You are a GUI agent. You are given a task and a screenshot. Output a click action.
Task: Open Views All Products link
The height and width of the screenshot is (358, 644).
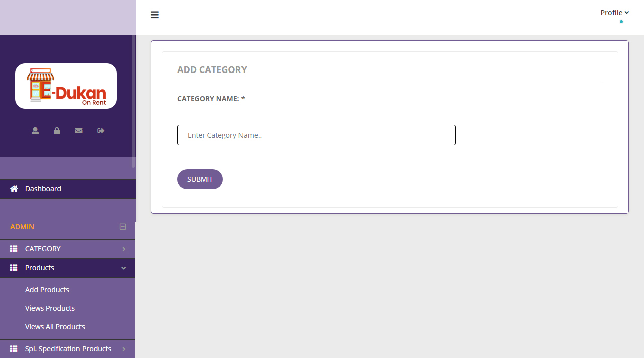click(x=55, y=327)
